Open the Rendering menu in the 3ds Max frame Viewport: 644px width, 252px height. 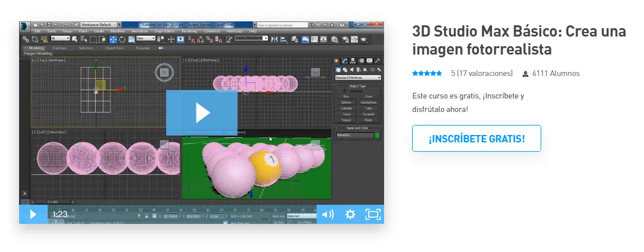tap(189, 31)
